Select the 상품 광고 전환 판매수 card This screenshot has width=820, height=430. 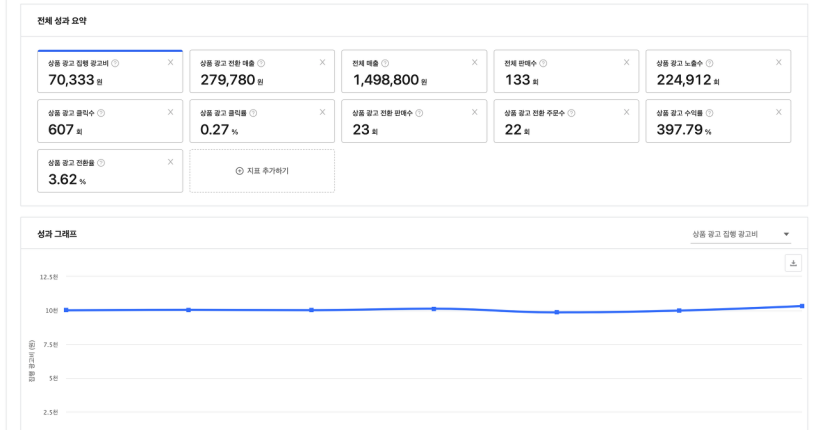[414, 122]
